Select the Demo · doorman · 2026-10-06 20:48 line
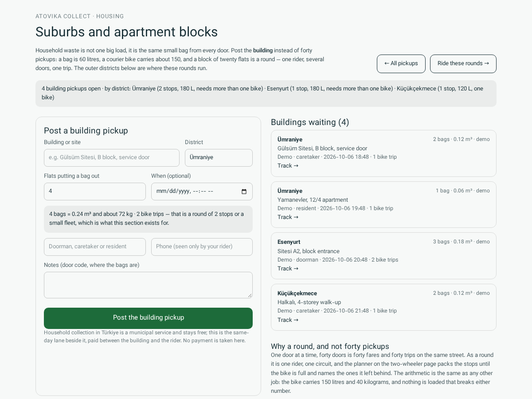 coord(338,260)
